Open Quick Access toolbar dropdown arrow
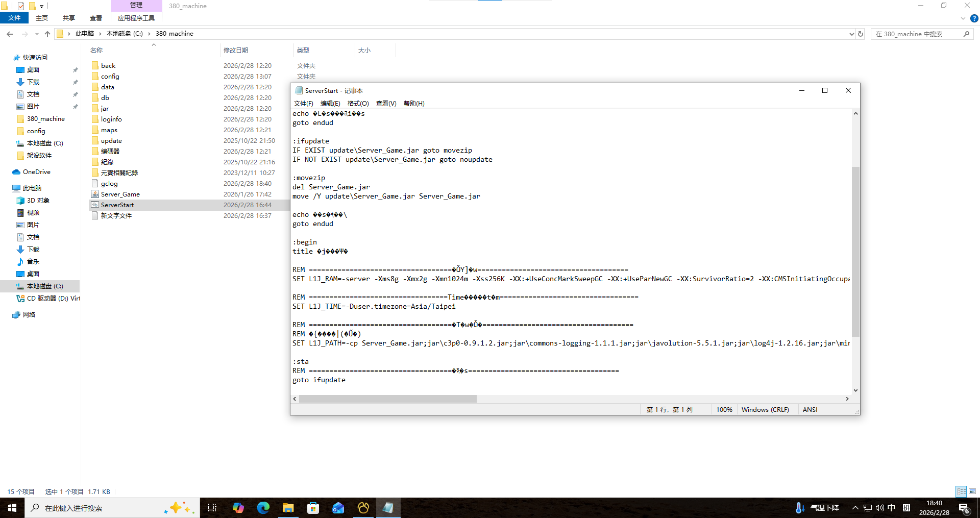The height and width of the screenshot is (518, 980). pyautogui.click(x=41, y=6)
